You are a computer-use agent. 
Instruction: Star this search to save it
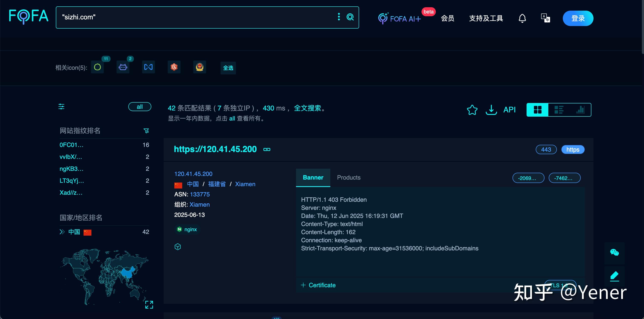[x=472, y=110]
